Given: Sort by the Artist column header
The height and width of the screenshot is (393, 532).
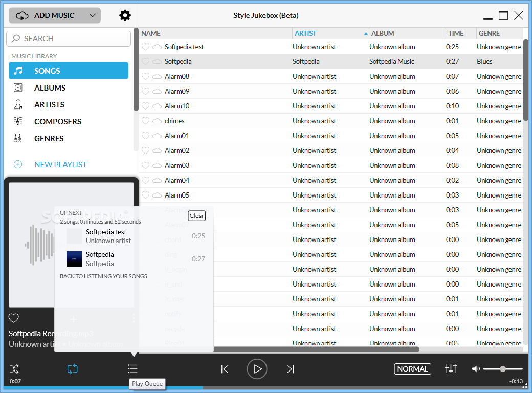Looking at the screenshot, I should pyautogui.click(x=330, y=33).
